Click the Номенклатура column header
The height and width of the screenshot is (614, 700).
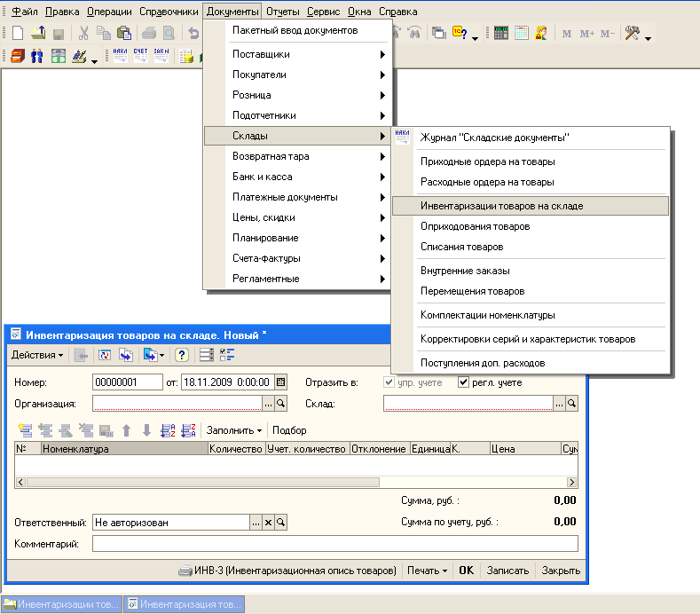(x=124, y=449)
